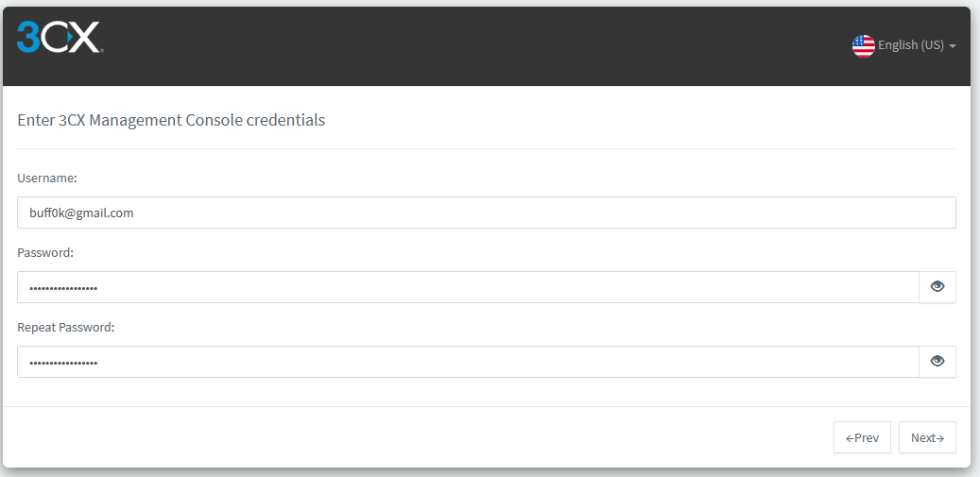Click the divider line under the heading
Screen dimensions: 980x477
pyautogui.click(x=487, y=148)
